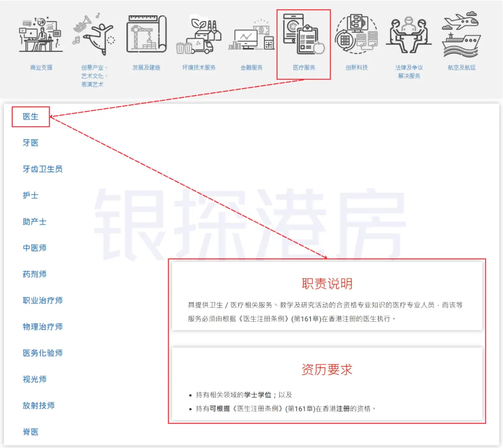Viewport: 503px width, 448px height.
Task: Switch to 中医师
Action: (34, 248)
